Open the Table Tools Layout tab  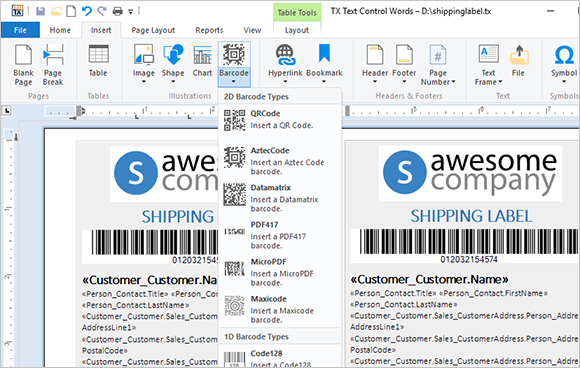[x=297, y=30]
